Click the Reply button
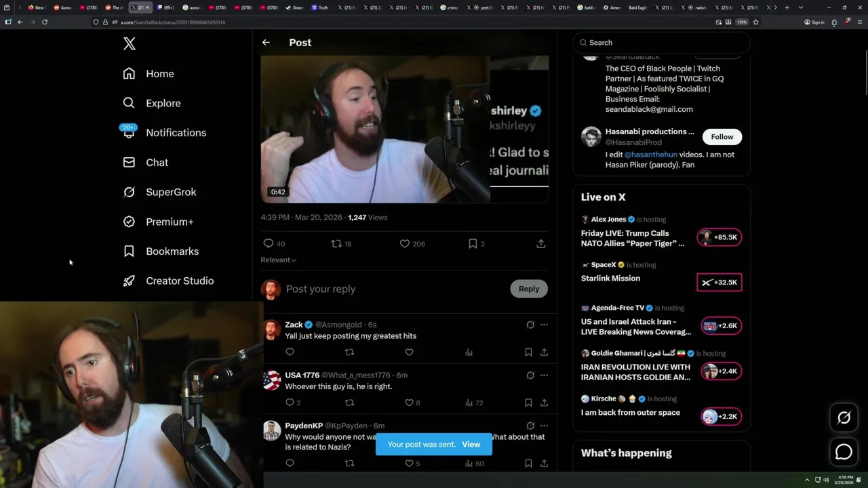 pos(529,289)
